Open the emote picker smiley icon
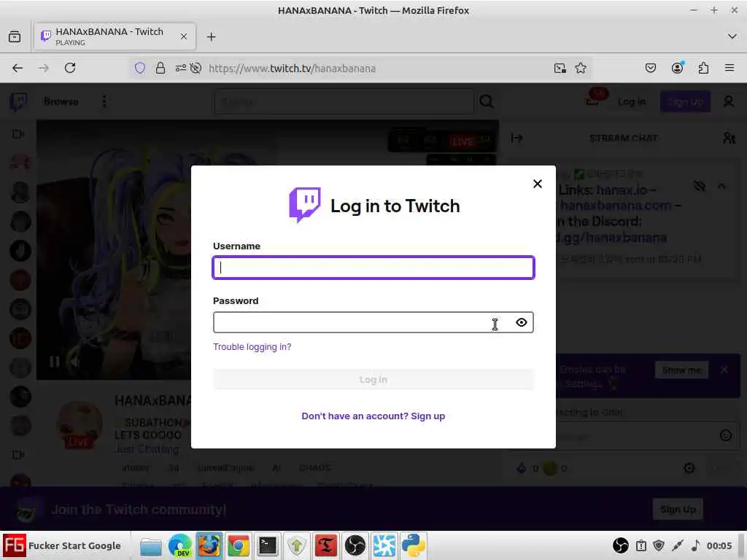This screenshot has width=747, height=560. click(x=726, y=435)
